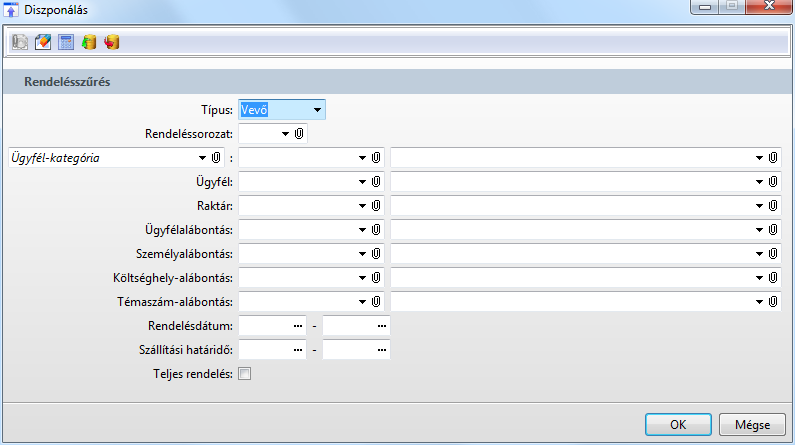The width and height of the screenshot is (795, 445).
Task: Expand narrow Ügyfél-kategória value dropdown arrow
Action: [362, 158]
